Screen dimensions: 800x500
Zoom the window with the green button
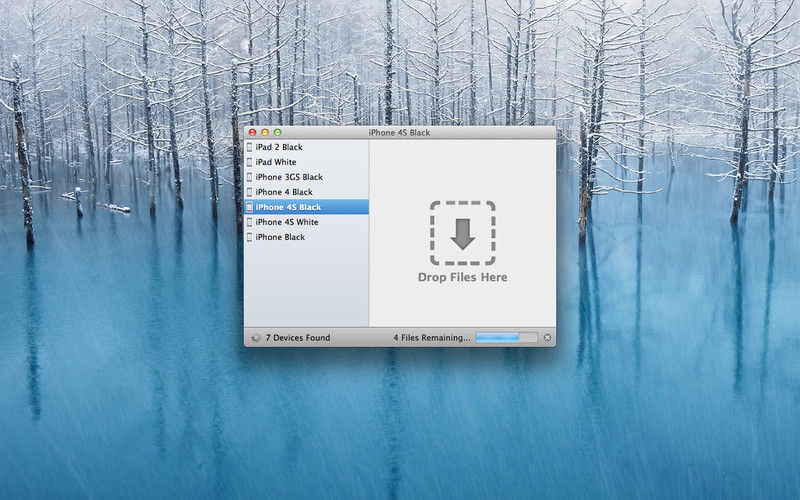click(278, 133)
